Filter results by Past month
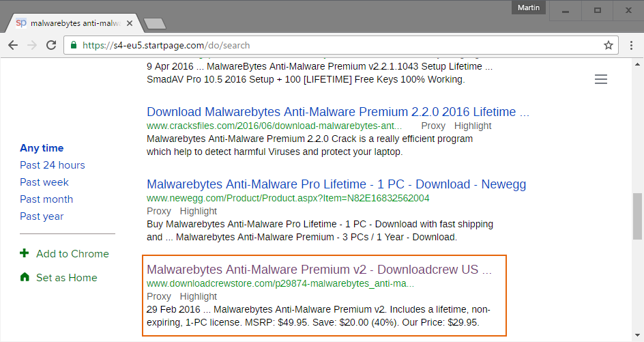Viewport: 644px width, 342px height. coord(46,199)
